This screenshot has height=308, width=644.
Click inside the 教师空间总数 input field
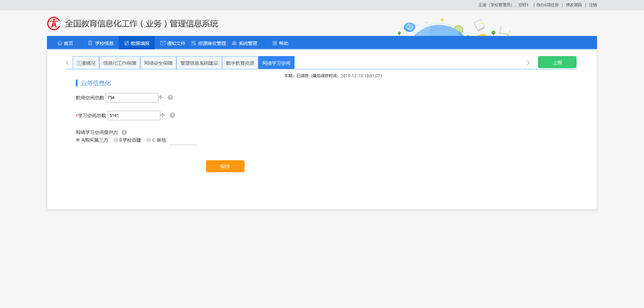point(132,97)
